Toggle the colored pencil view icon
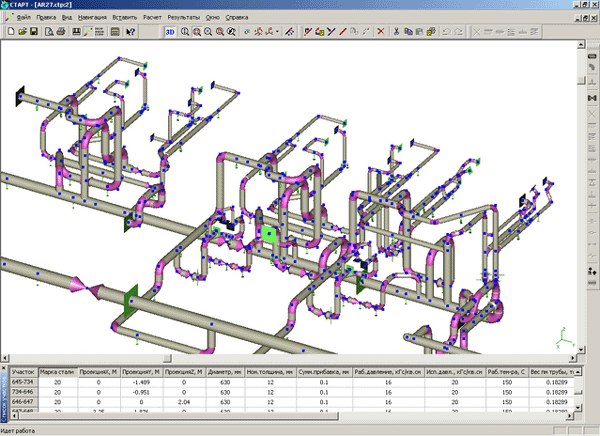600x436 pixels. [88, 31]
